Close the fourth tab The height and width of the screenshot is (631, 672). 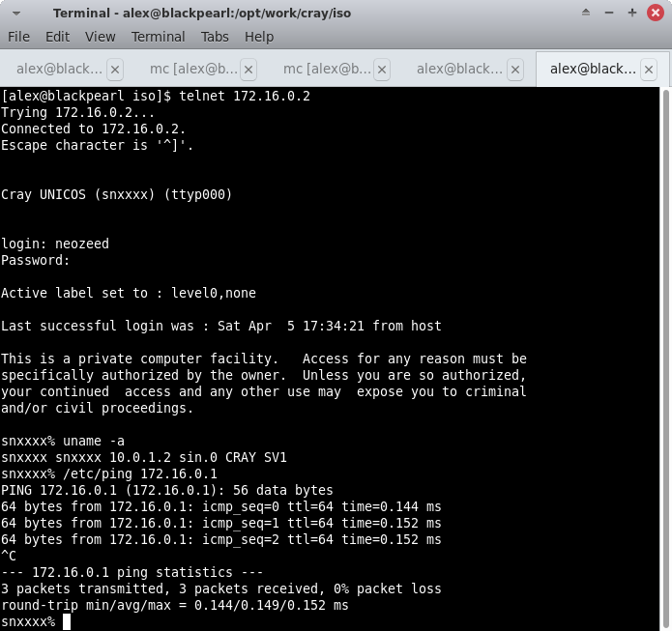(515, 70)
